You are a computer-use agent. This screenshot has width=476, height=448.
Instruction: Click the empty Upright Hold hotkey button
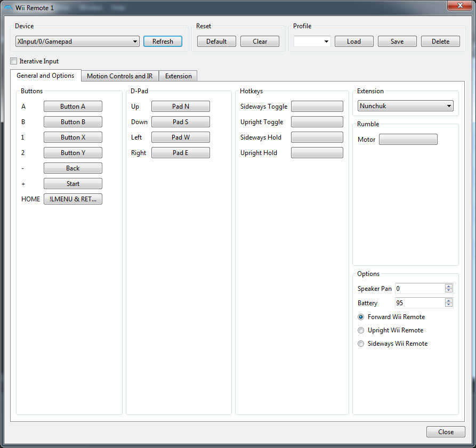[317, 153]
